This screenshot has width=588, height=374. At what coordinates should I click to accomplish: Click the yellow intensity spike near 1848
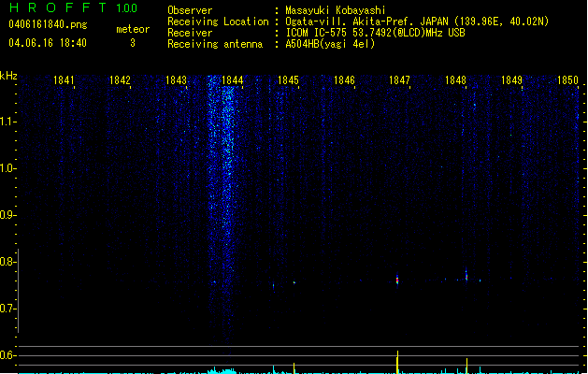[x=466, y=366]
